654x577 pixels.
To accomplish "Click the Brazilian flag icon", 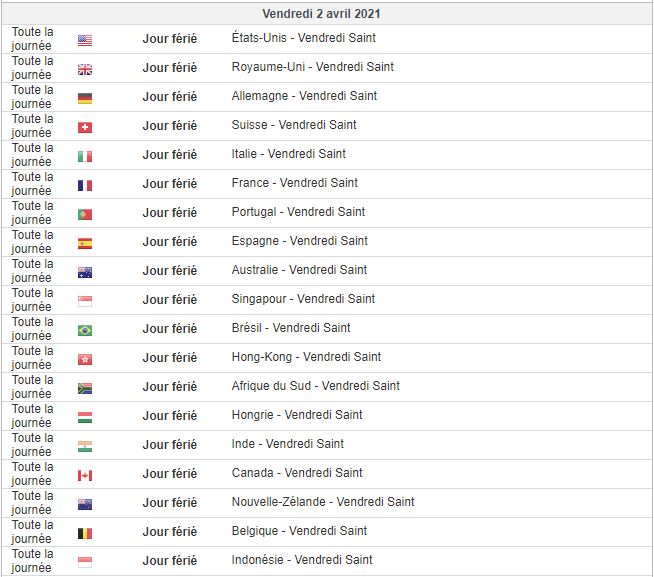I will (85, 330).
